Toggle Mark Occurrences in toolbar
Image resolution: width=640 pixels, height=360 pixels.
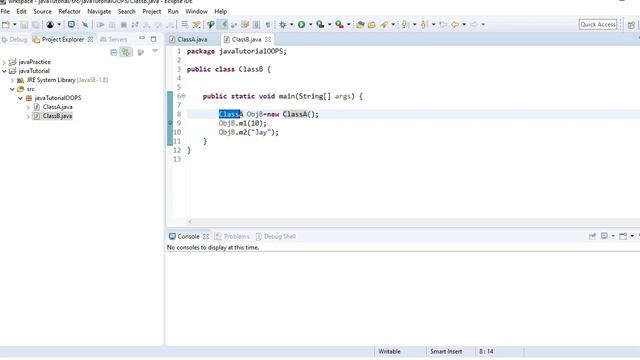coord(222,24)
